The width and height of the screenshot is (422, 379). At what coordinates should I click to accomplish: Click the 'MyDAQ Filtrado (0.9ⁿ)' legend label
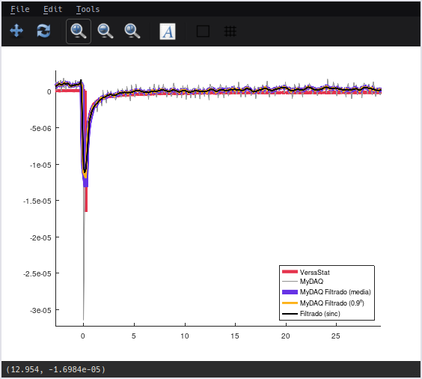coord(332,303)
